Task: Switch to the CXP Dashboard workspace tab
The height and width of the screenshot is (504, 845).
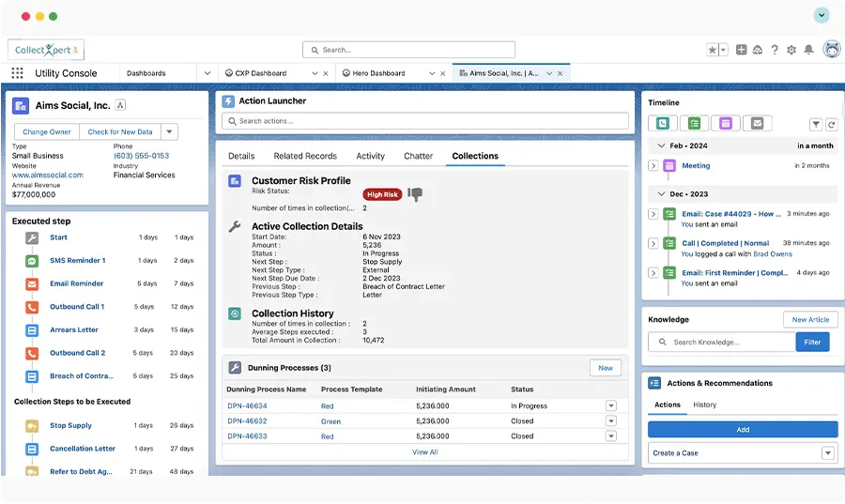Action: (260, 73)
